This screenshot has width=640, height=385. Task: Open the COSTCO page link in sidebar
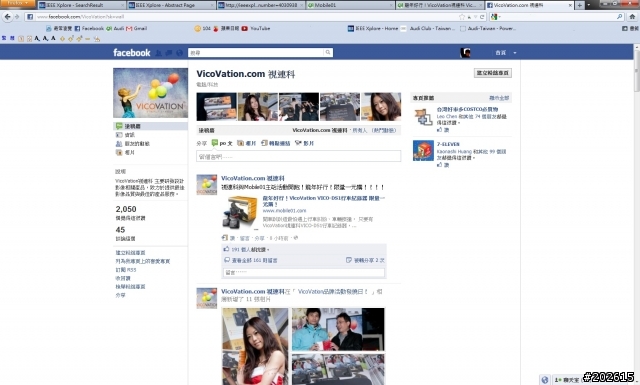467,109
